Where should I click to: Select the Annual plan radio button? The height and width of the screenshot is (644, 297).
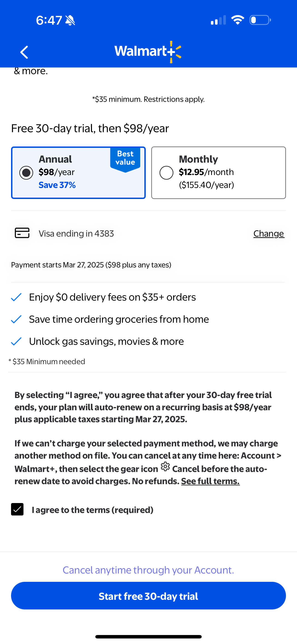point(26,173)
